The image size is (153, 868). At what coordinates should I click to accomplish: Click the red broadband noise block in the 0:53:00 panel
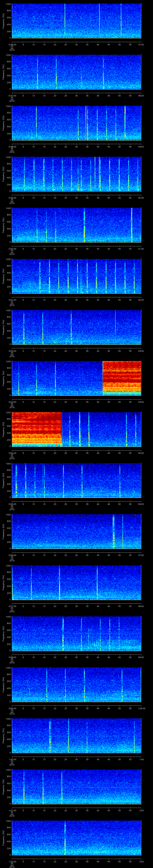click(122, 378)
